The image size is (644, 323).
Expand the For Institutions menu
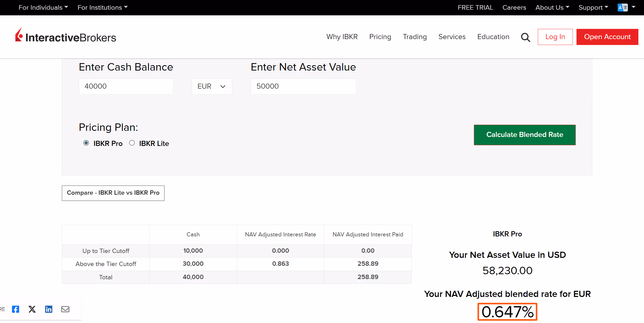point(103,7)
